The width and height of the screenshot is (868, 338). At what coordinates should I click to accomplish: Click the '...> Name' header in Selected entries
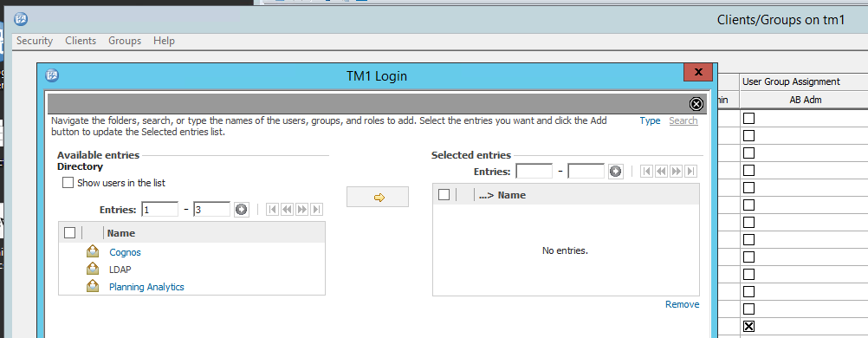pos(502,195)
